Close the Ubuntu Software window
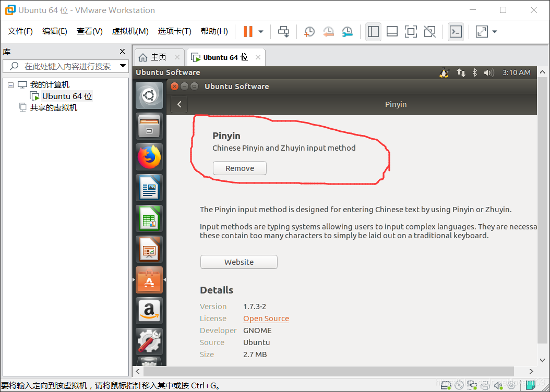Viewport: 550px width, 392px height. click(x=174, y=86)
